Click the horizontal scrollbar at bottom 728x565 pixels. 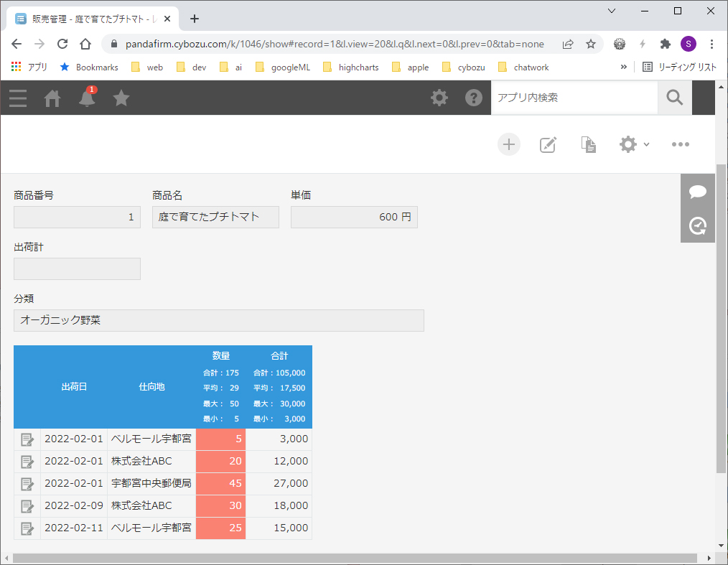355,558
